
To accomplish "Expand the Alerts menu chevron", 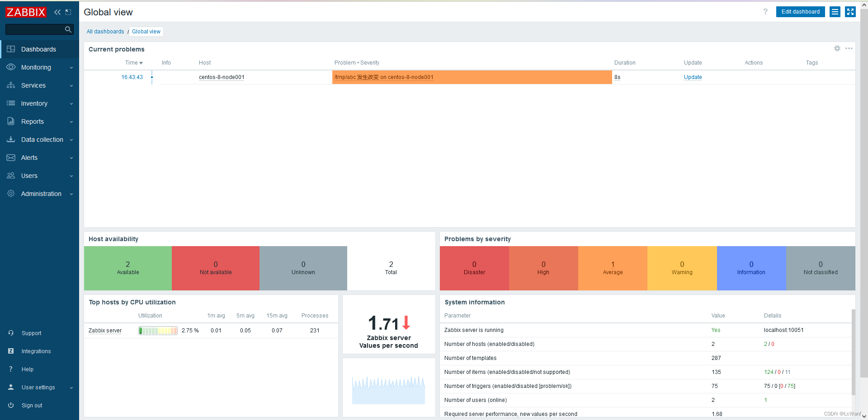I will pyautogui.click(x=71, y=158).
